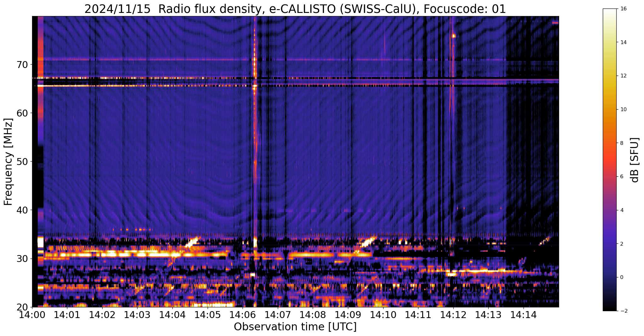Image resolution: width=644 pixels, height=336 pixels.
Task: Click the 'Frequency [MHz]' axis label
Action: [x=8, y=162]
